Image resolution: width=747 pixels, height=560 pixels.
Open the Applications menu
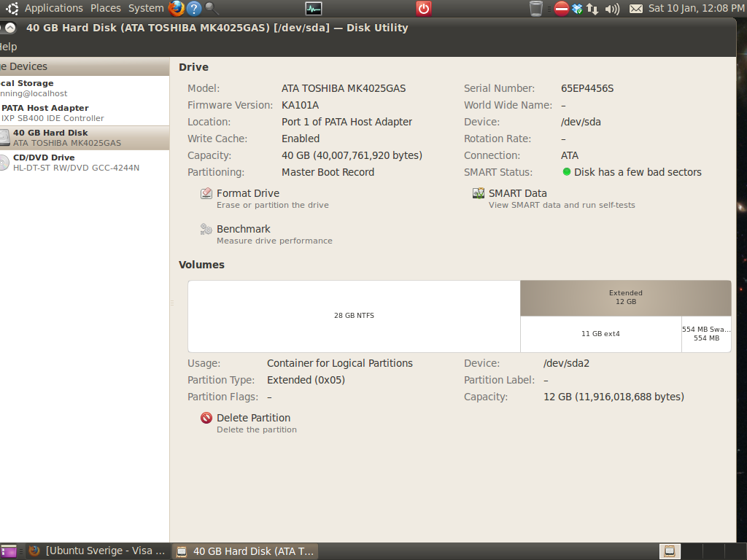click(x=53, y=8)
